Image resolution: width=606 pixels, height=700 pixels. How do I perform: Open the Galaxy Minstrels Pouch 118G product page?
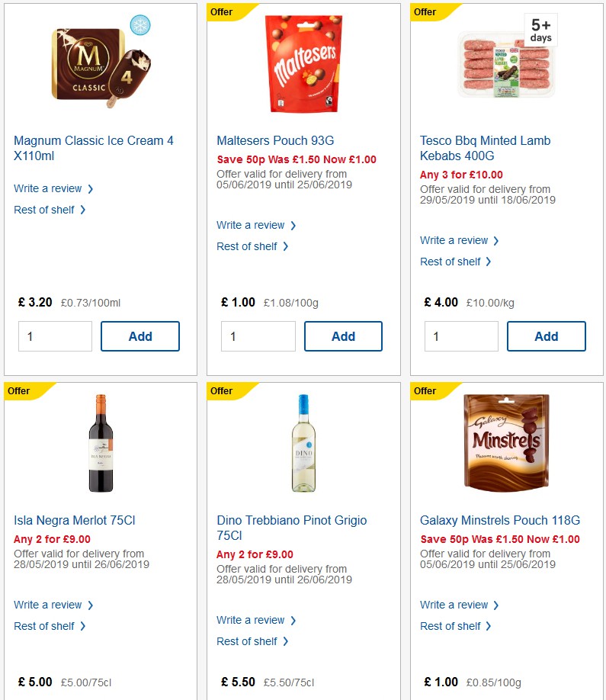500,520
